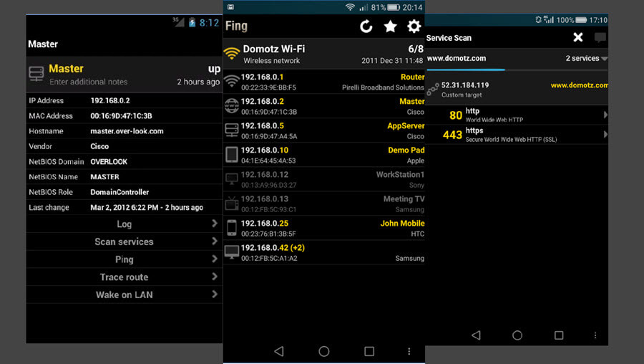Open the Router device name
644x364 pixels.
tap(412, 77)
